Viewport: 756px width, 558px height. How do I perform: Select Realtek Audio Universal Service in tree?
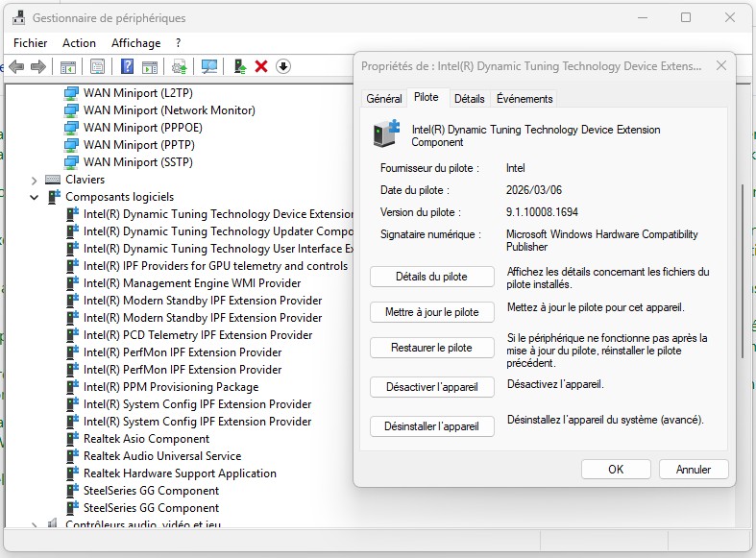pyautogui.click(x=161, y=456)
